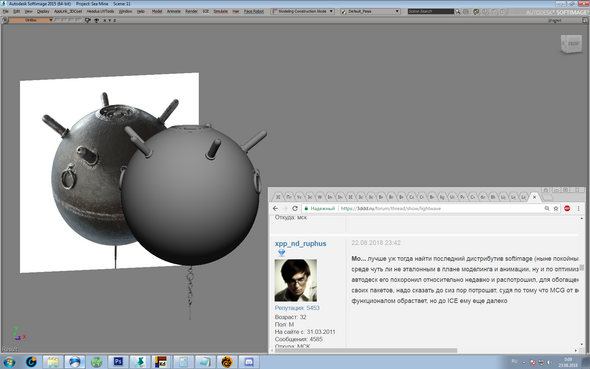Reload the browser page
Image resolution: width=590 pixels, height=369 pixels.
[295, 208]
